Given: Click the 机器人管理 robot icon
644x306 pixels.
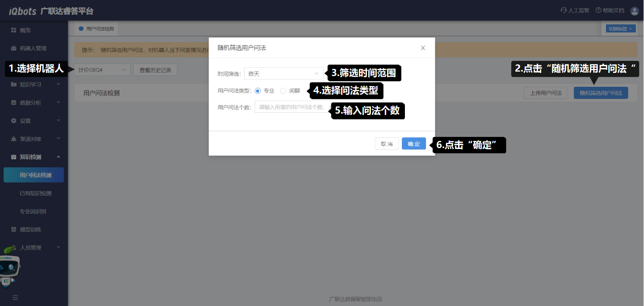Looking at the screenshot, I should [13, 48].
